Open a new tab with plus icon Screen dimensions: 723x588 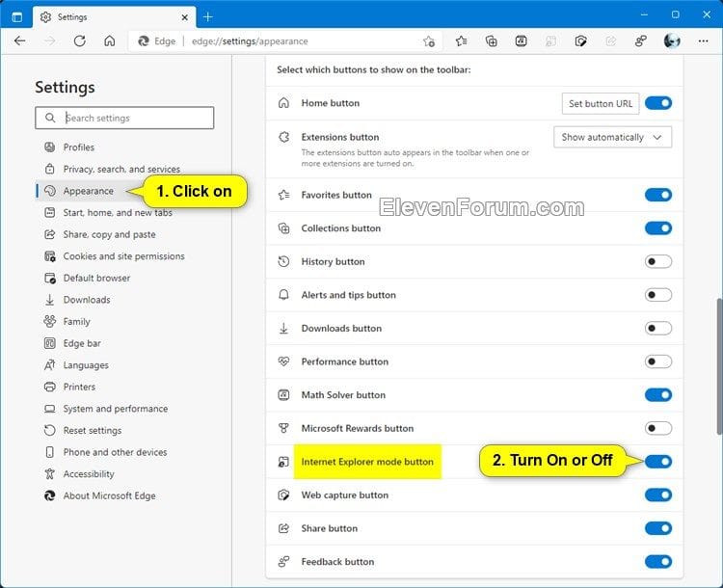coord(208,17)
